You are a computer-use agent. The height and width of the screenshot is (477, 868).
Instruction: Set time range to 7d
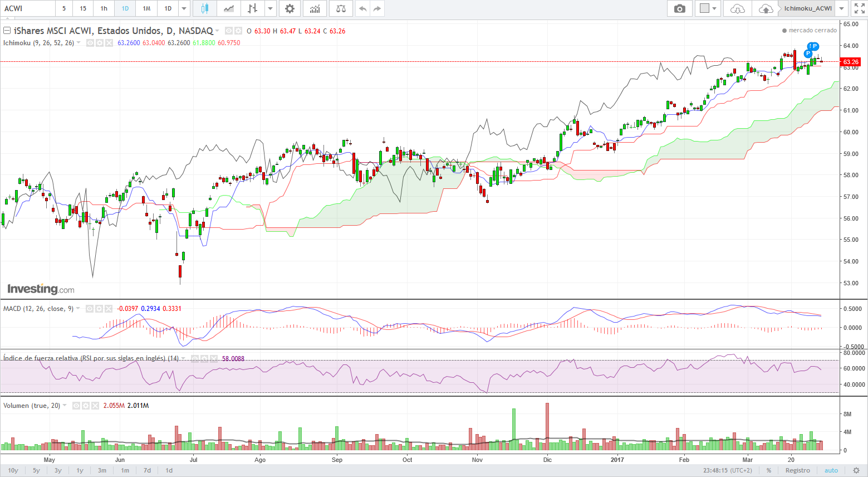click(147, 470)
